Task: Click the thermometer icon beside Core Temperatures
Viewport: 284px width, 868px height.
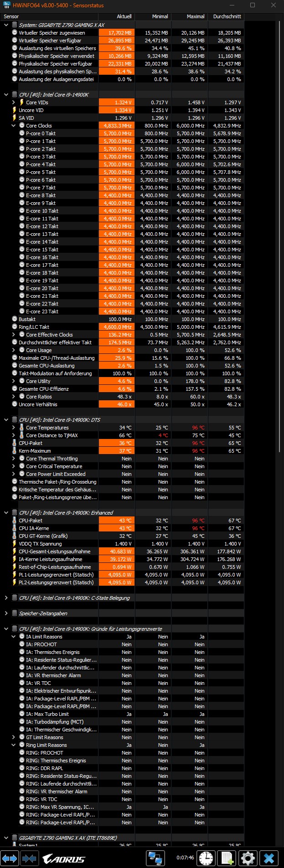Action: [21, 428]
